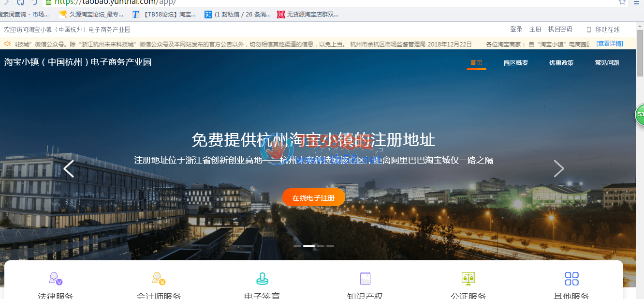Click the 法律服务 label
Viewport: 644px width, 299px height.
click(x=56, y=296)
